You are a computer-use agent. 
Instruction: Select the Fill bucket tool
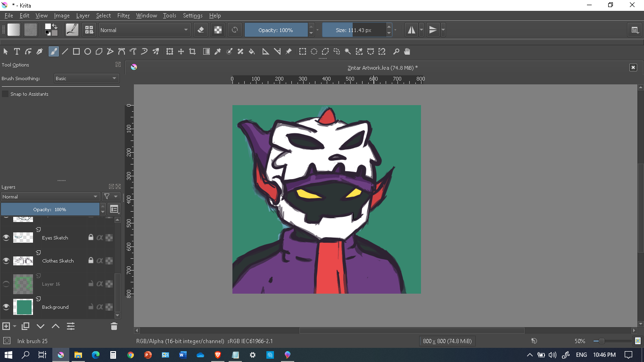tap(252, 51)
